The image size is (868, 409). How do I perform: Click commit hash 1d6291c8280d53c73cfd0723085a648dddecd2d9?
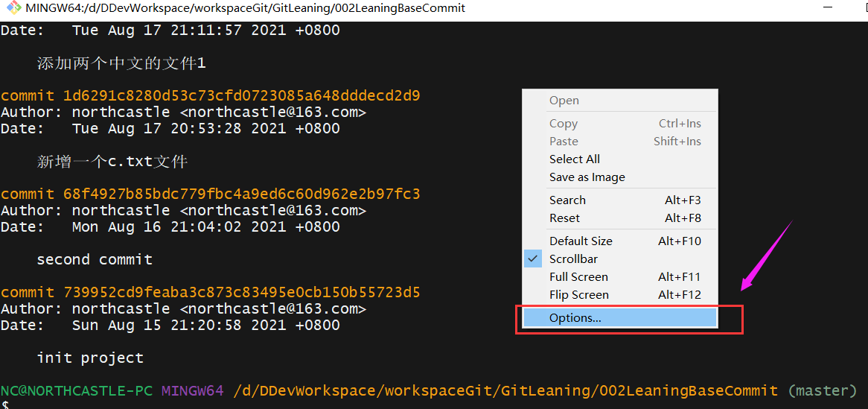point(242,96)
